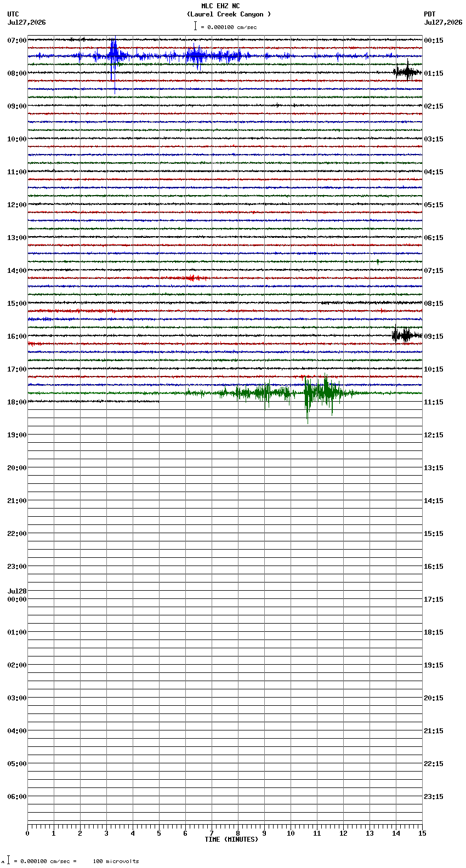
Task: Click the TIME (MINUTES) axis title
Action: (231, 840)
